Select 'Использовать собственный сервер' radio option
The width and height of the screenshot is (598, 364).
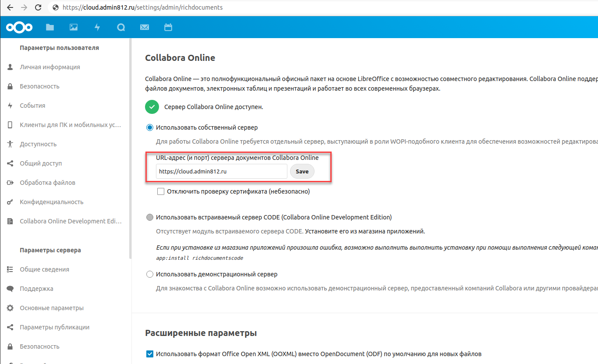pyautogui.click(x=150, y=127)
